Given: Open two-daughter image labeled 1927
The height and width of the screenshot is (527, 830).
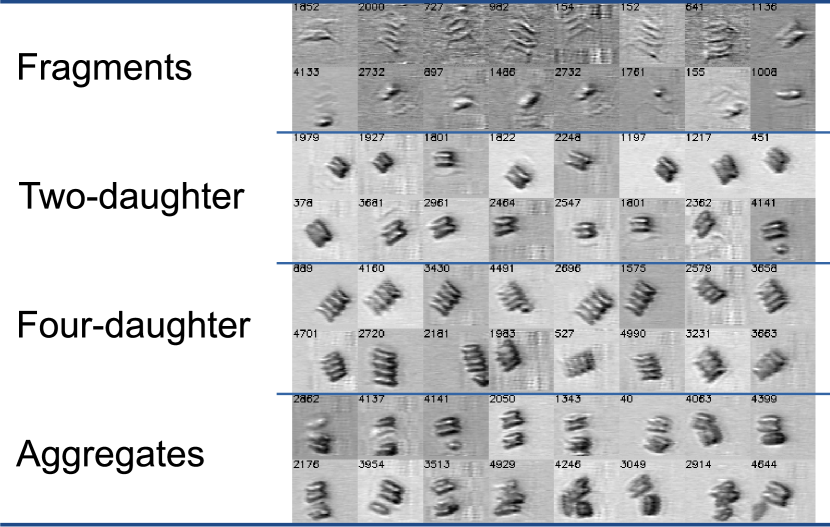Looking at the screenshot, I should click(x=391, y=165).
